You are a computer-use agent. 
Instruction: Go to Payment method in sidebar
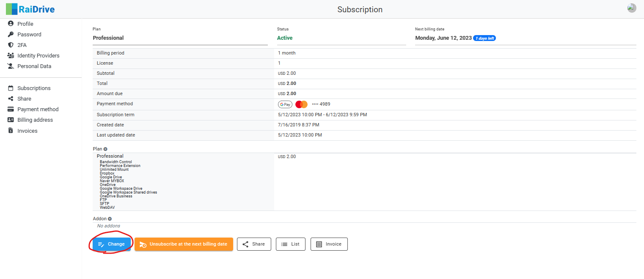(38, 109)
